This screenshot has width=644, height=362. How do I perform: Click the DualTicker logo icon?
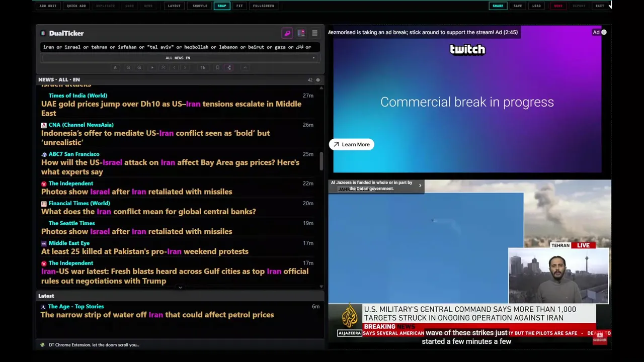click(x=43, y=33)
